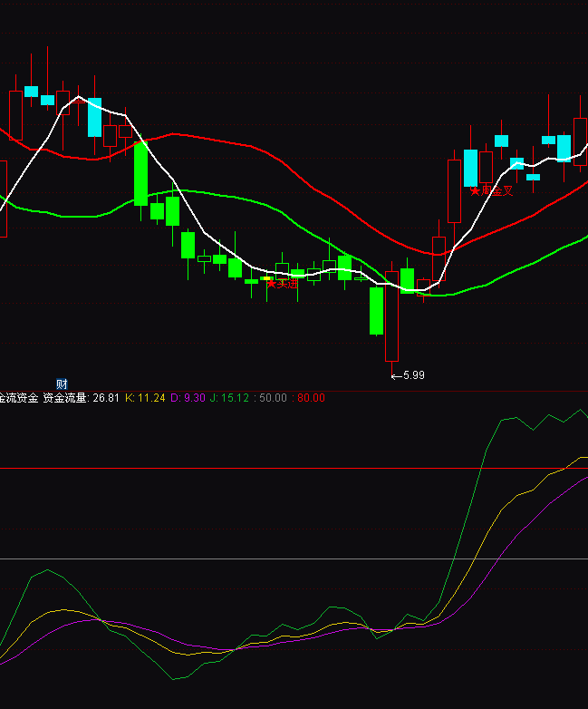Select the red horizontal 80 level line
Screen dimensions: 588x709
(272, 469)
